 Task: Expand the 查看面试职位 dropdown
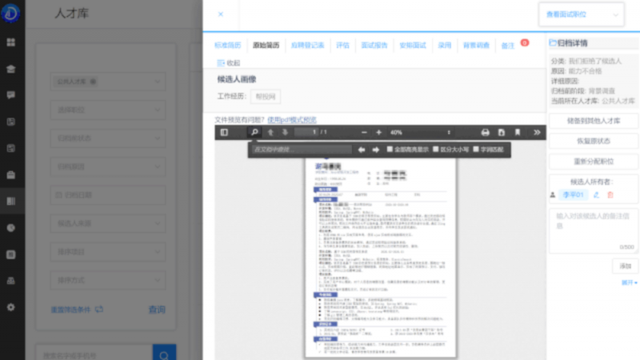click(581, 14)
